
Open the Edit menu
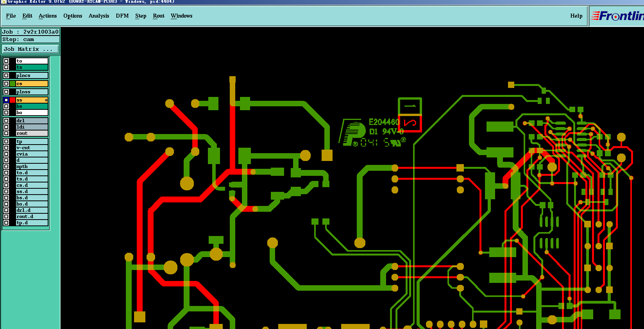(27, 16)
